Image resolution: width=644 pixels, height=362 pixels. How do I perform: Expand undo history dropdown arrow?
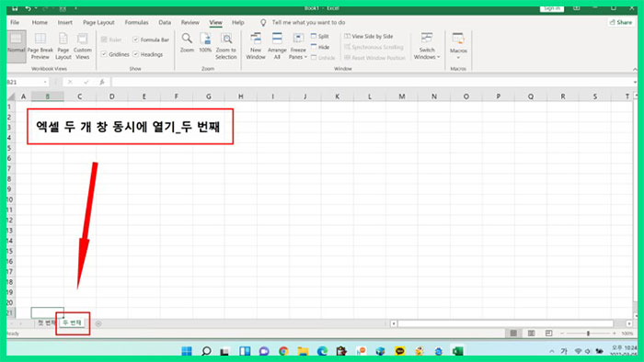click(x=36, y=8)
